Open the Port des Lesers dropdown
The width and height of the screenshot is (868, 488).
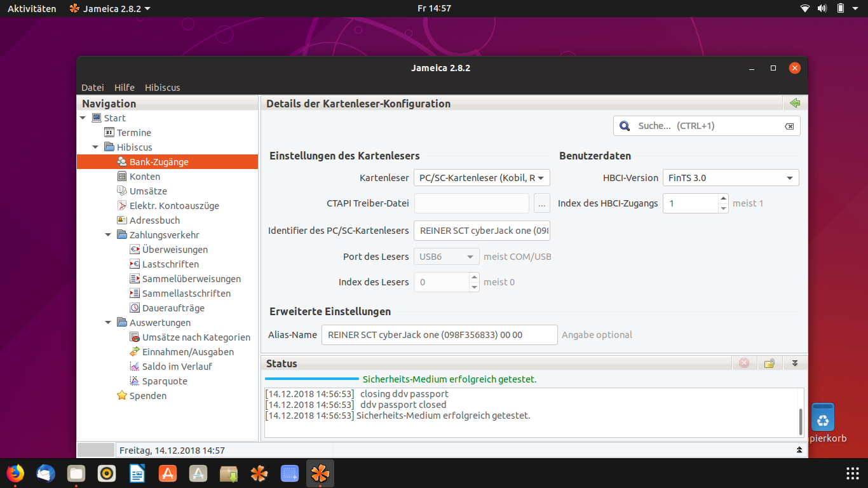pyautogui.click(x=446, y=257)
